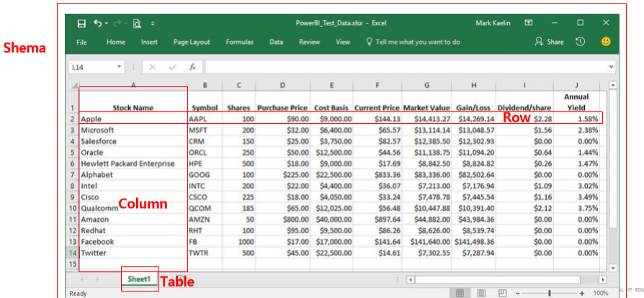Click the Share button

[549, 42]
